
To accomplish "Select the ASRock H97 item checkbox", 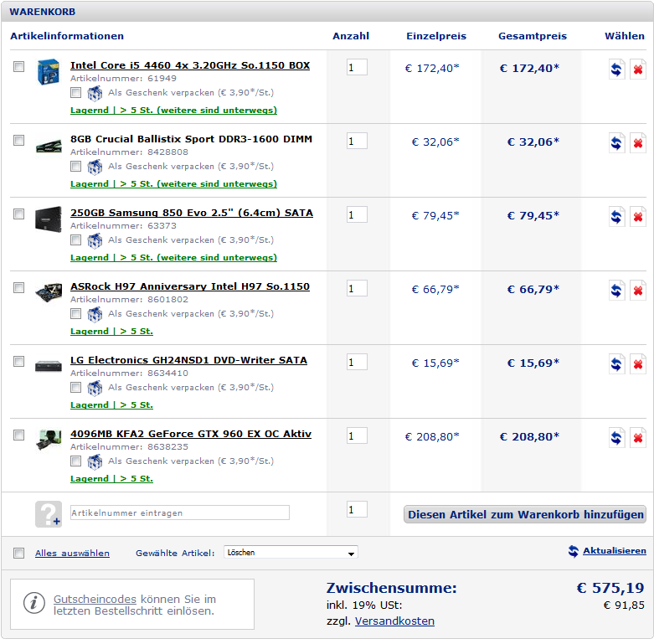I will tap(18, 287).
